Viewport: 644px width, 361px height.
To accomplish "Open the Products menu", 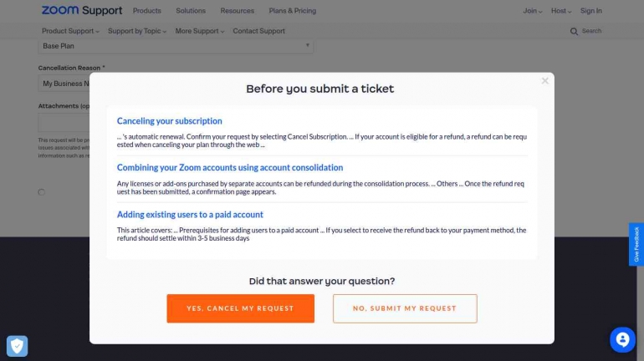I will click(146, 11).
